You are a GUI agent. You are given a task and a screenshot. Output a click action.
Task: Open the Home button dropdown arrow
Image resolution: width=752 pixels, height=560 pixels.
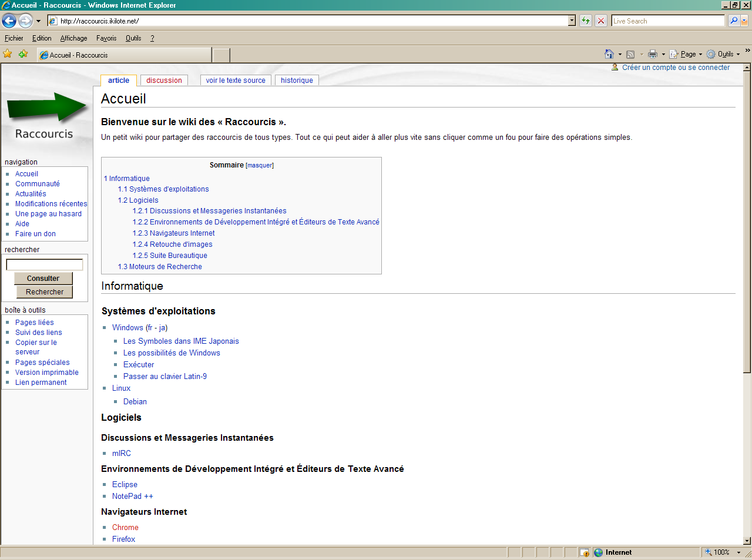pyautogui.click(x=620, y=55)
